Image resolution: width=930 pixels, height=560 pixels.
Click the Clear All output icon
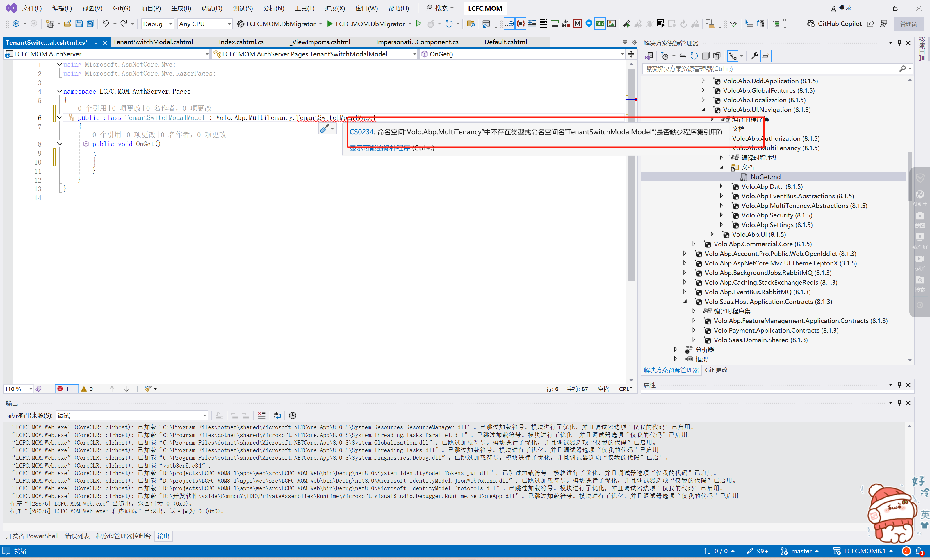tap(261, 415)
